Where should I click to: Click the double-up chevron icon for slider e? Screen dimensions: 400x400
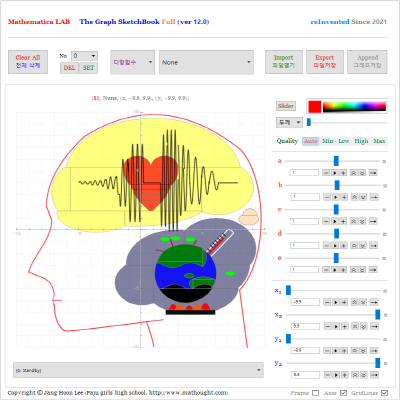click(354, 269)
